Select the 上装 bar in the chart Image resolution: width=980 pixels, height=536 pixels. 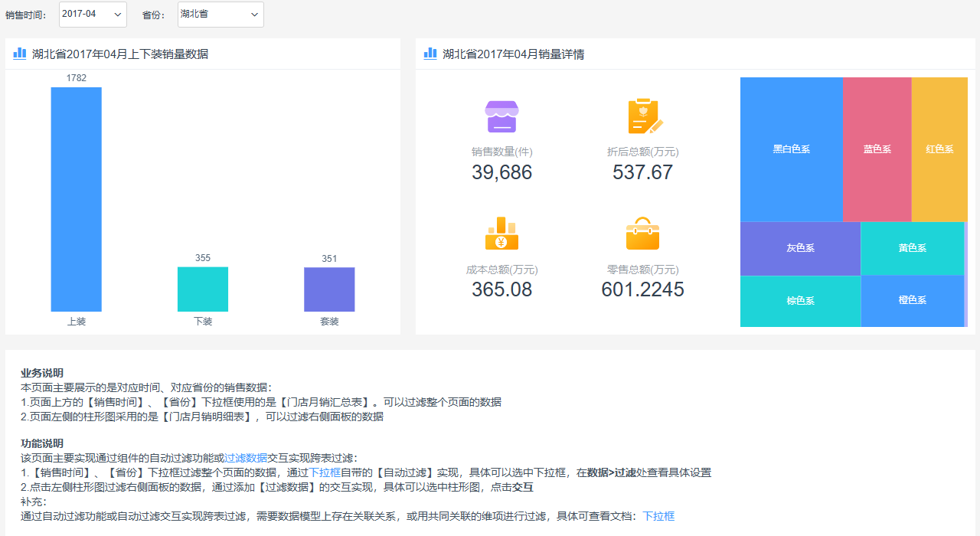75,199
